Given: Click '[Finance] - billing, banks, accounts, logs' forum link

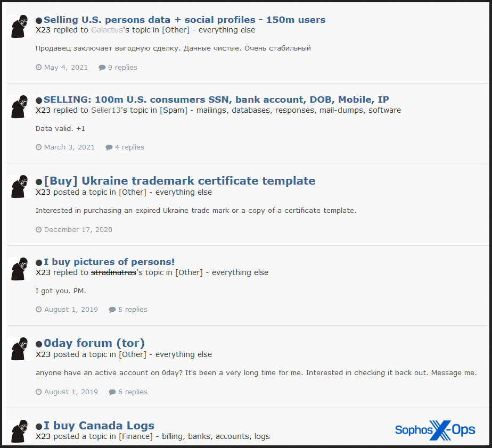Looking at the screenshot, I should 194,436.
